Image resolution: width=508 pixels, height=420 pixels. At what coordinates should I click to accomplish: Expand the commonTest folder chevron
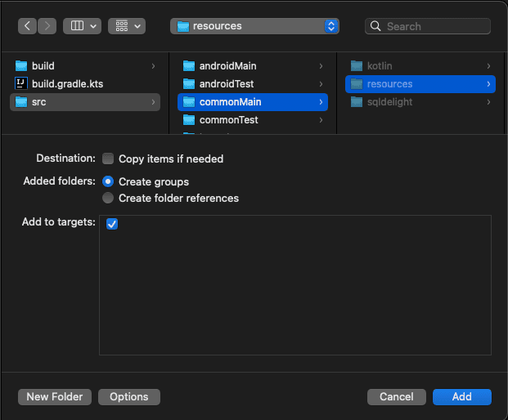click(x=321, y=120)
